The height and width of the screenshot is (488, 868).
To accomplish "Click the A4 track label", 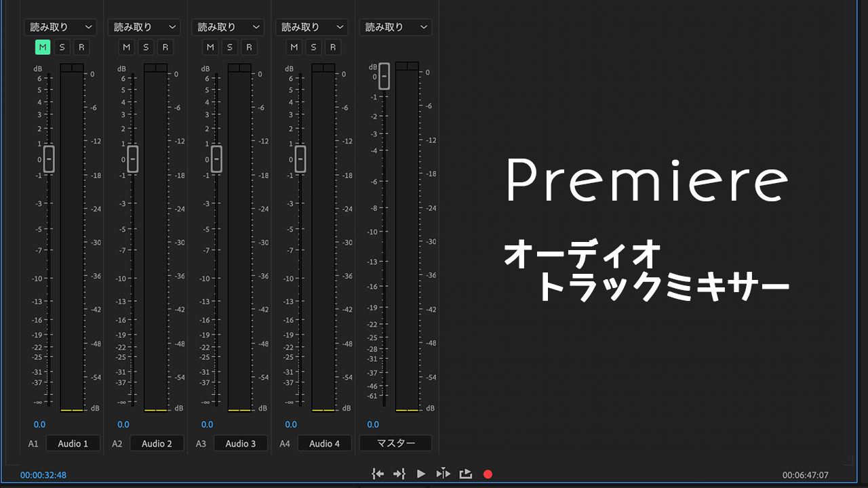I will 285,443.
